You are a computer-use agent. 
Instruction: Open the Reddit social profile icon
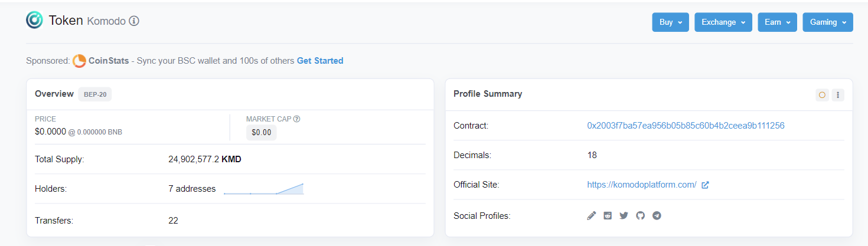[608, 216]
